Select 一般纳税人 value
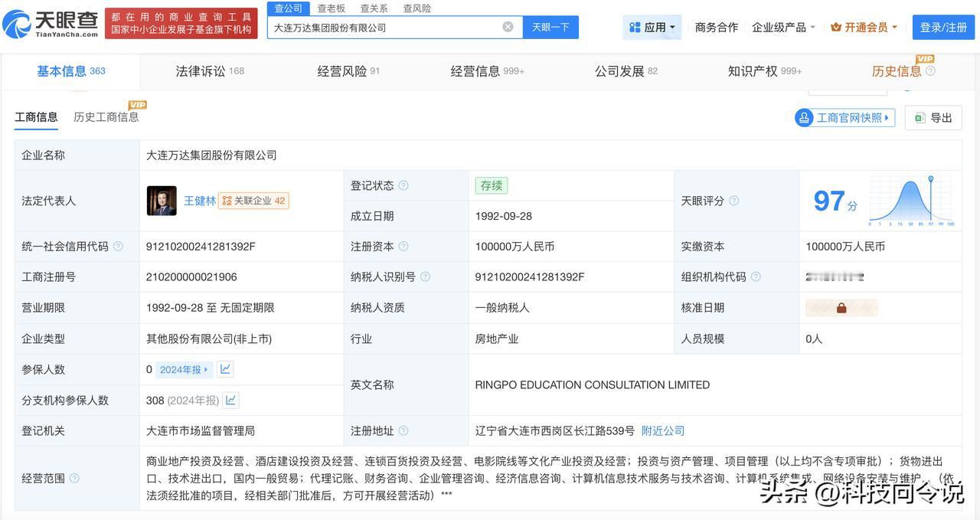Screen dimensions: 980x520 point(502,308)
